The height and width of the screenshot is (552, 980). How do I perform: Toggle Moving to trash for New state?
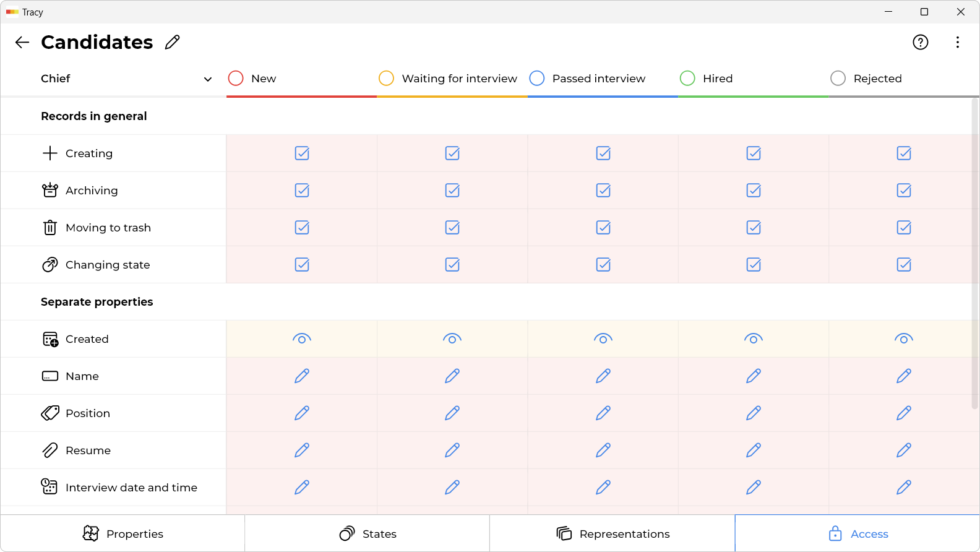click(302, 227)
